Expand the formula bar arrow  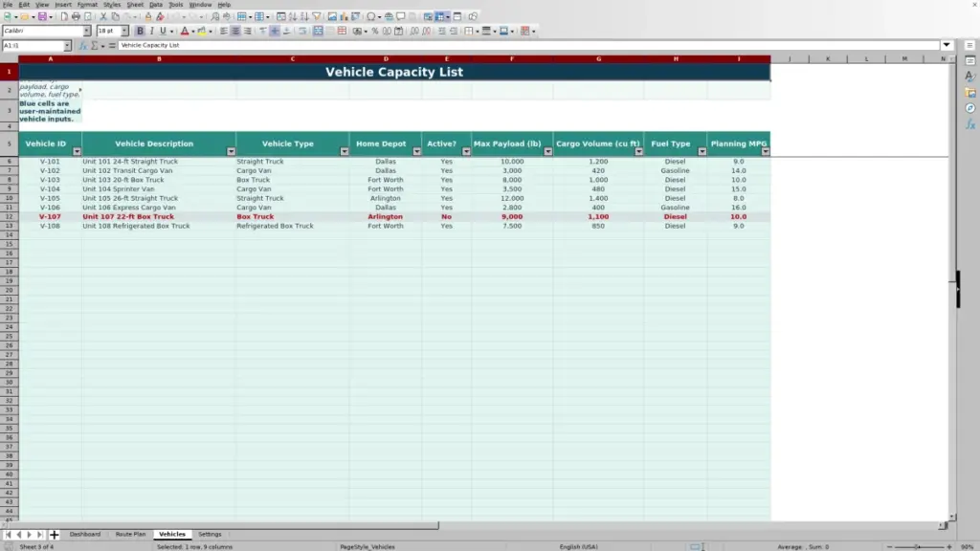pyautogui.click(x=947, y=45)
